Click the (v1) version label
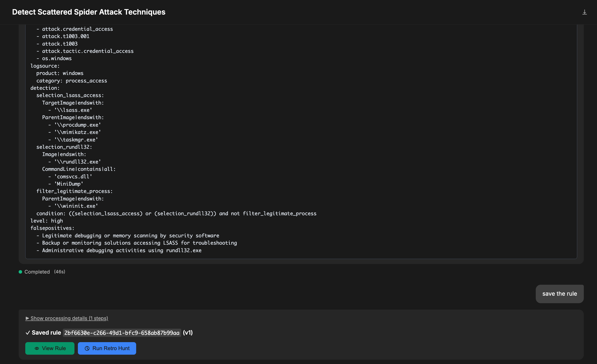 pos(188,333)
